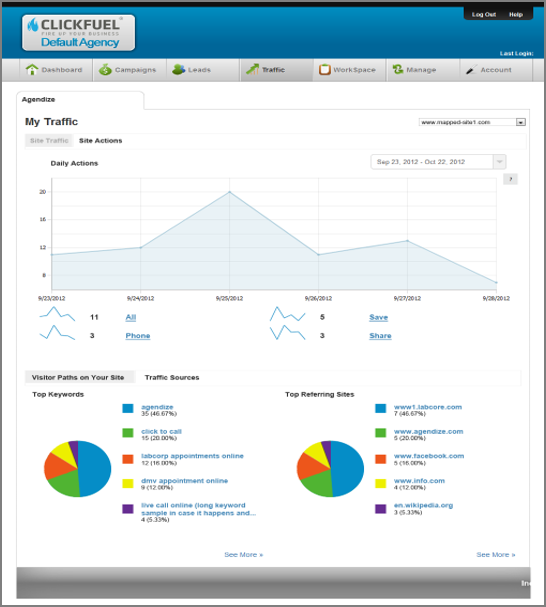Select Visitor Paths on Your Site tab
The height and width of the screenshot is (607, 546).
coord(80,377)
